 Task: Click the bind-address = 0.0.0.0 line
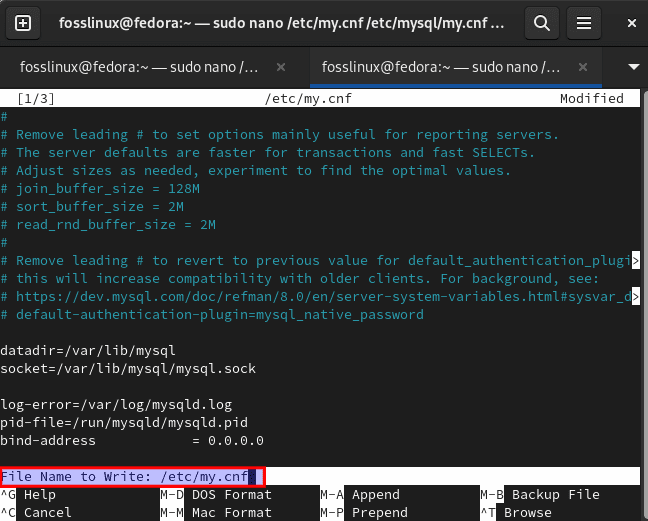(x=132, y=440)
